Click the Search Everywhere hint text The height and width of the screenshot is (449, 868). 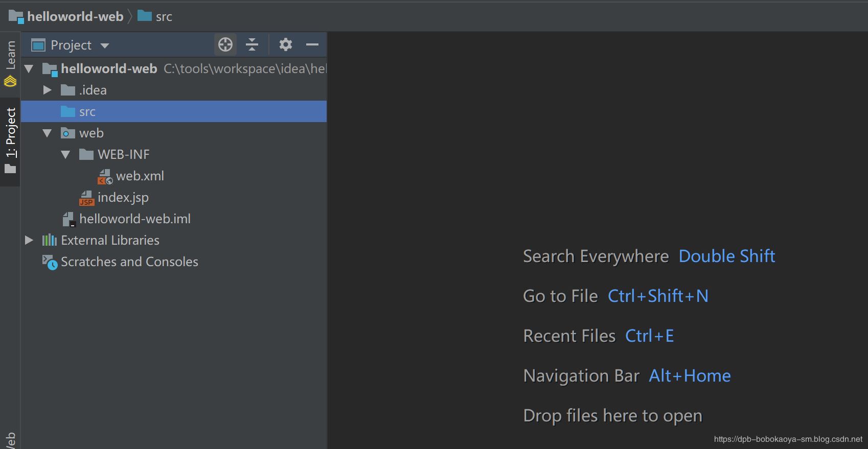click(x=596, y=256)
